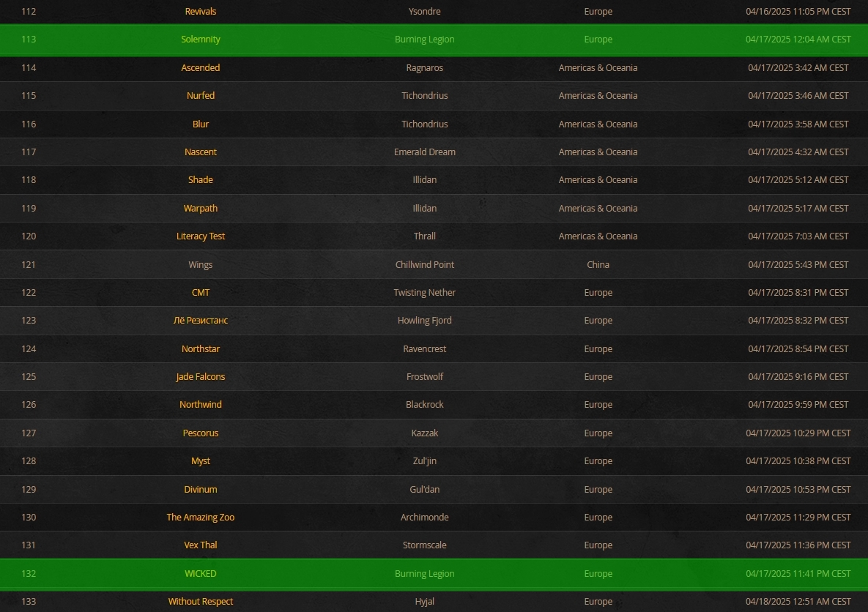Click Americas & Oceania in Ascended row
The image size is (868, 612).
[x=598, y=67]
